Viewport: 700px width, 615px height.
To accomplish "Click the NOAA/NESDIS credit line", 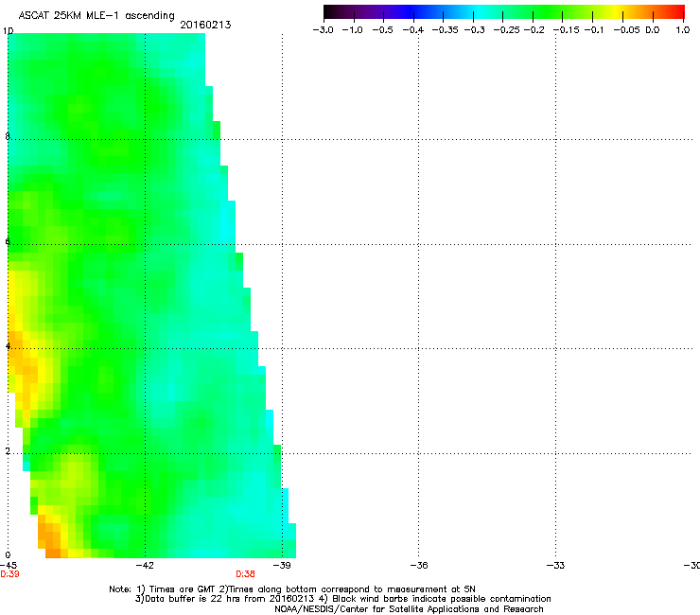I will (x=409, y=609).
